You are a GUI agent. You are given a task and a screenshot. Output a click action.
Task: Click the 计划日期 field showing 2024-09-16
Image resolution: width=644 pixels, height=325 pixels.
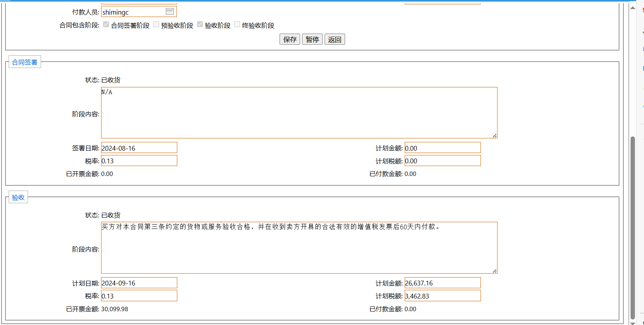139,283
